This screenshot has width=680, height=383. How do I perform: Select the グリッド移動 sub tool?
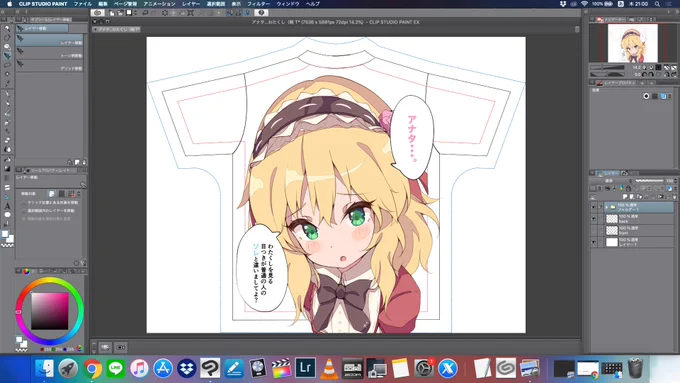click(49, 66)
